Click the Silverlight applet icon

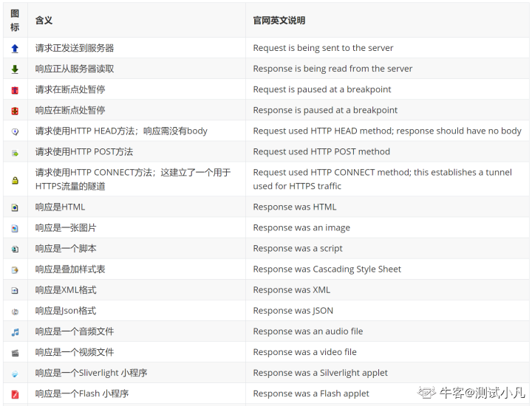(15, 374)
